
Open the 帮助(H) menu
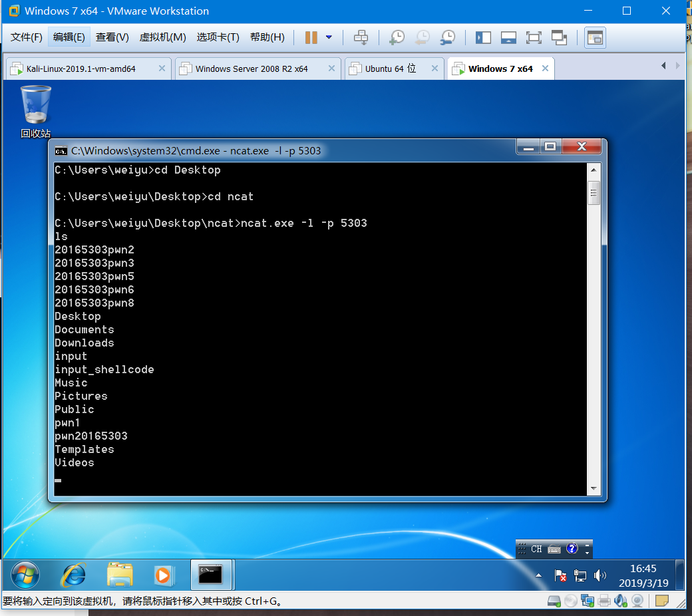[x=267, y=37]
